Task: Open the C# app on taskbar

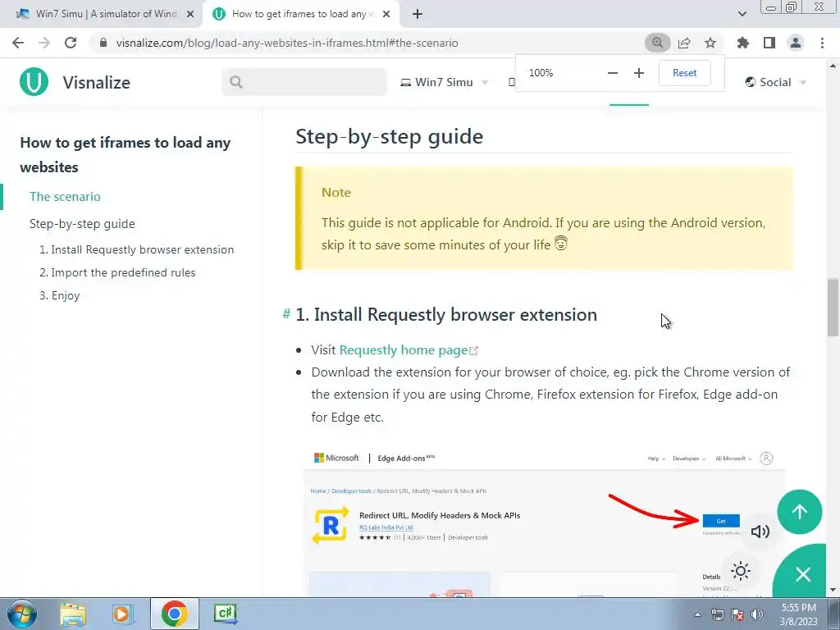Action: (x=225, y=614)
